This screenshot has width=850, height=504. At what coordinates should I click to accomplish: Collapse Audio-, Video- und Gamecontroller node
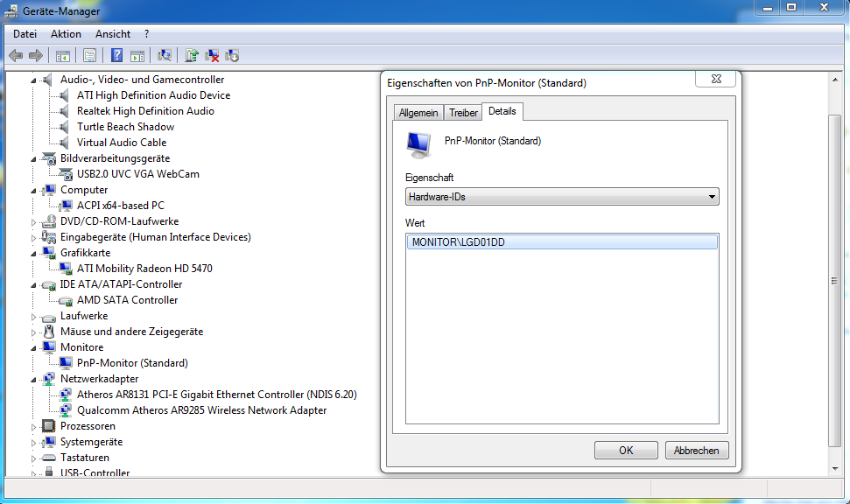[x=33, y=80]
